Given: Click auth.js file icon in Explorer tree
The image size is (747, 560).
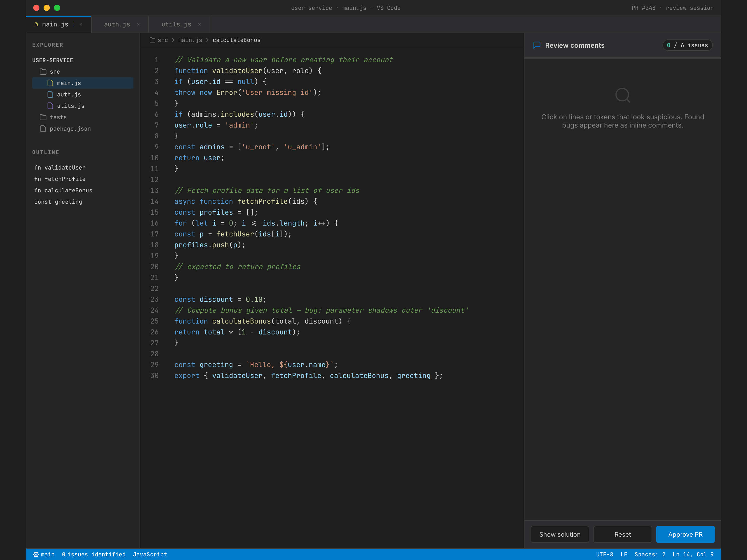Looking at the screenshot, I should click(x=50, y=95).
